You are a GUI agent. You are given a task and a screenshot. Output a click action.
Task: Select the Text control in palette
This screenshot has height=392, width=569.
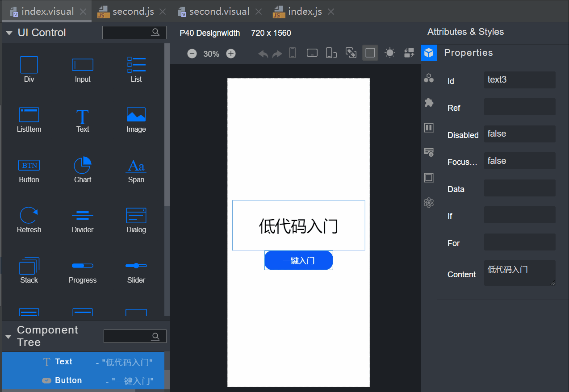(83, 120)
